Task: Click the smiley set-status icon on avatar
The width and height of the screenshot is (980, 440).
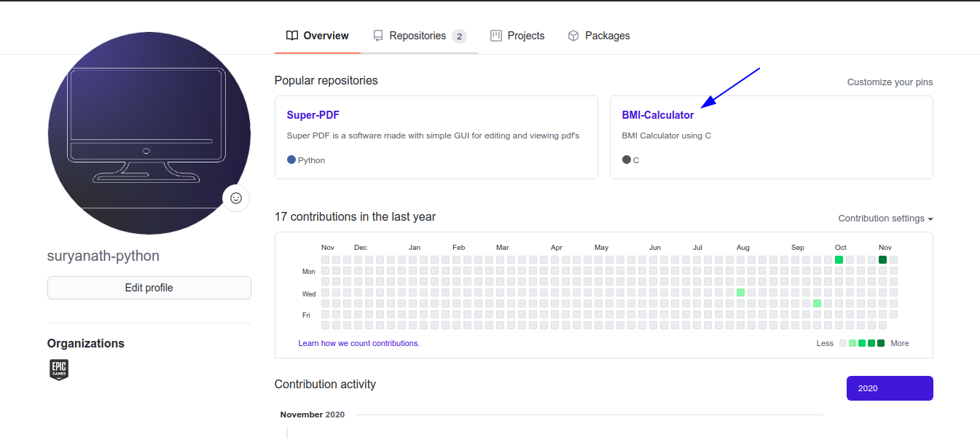Action: click(x=236, y=198)
